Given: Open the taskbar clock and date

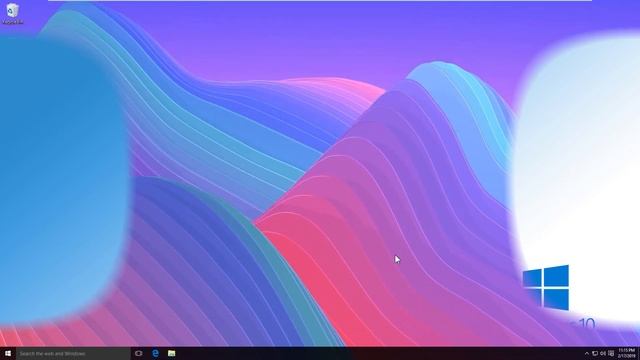Looking at the screenshot, I should click(626, 353).
